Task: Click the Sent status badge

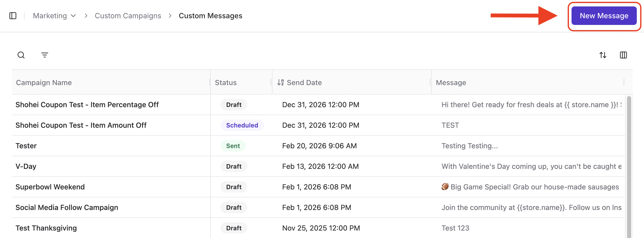Action: [233, 146]
